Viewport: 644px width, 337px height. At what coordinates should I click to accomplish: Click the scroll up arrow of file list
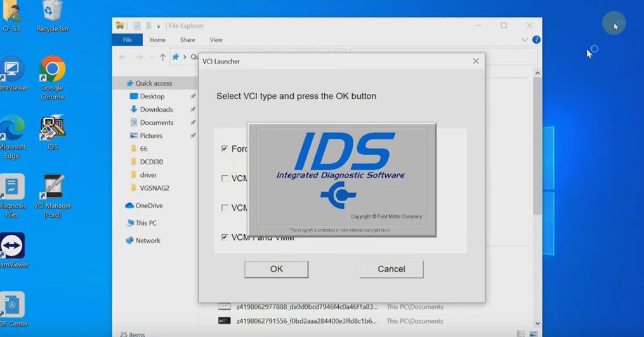(x=537, y=73)
